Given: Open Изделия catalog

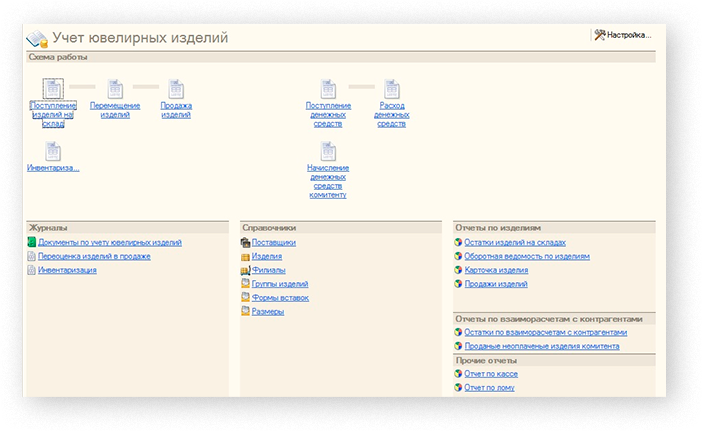Looking at the screenshot, I should [x=267, y=256].
